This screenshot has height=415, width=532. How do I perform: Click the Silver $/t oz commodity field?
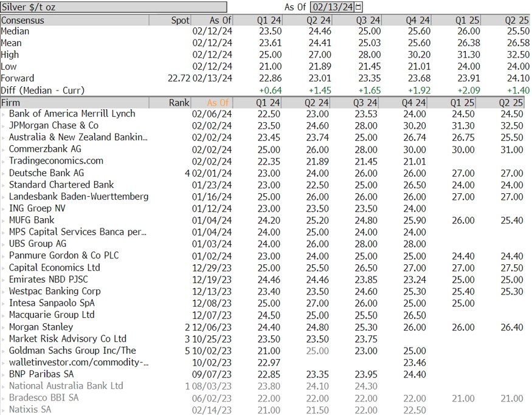(x=114, y=7)
